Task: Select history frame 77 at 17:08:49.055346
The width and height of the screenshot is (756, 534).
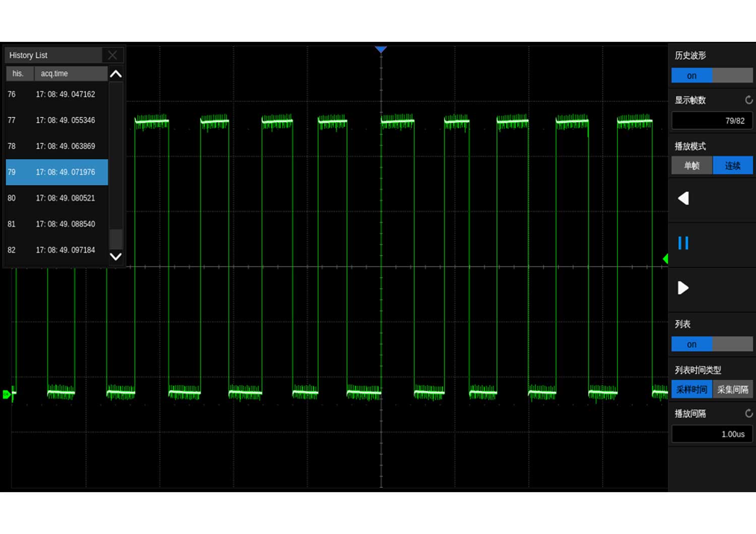Action: (x=57, y=120)
